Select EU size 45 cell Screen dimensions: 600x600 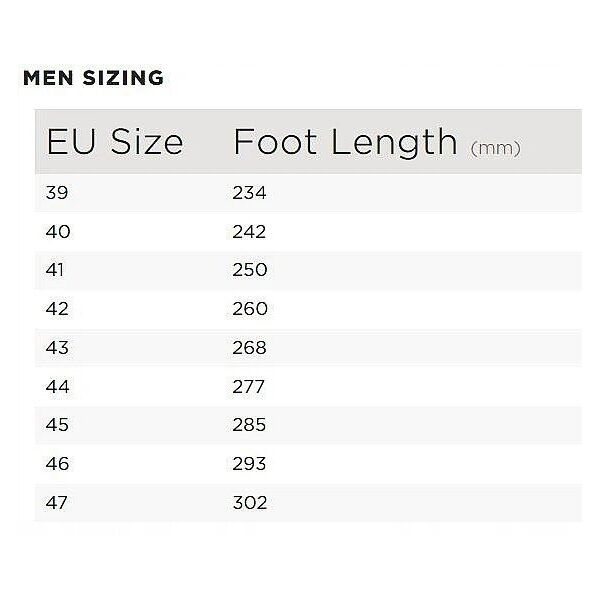coord(57,425)
